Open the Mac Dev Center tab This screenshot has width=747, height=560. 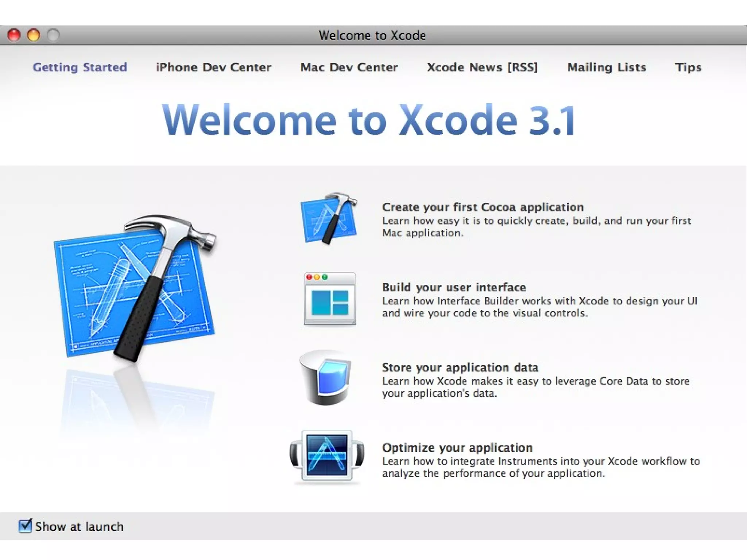point(349,67)
